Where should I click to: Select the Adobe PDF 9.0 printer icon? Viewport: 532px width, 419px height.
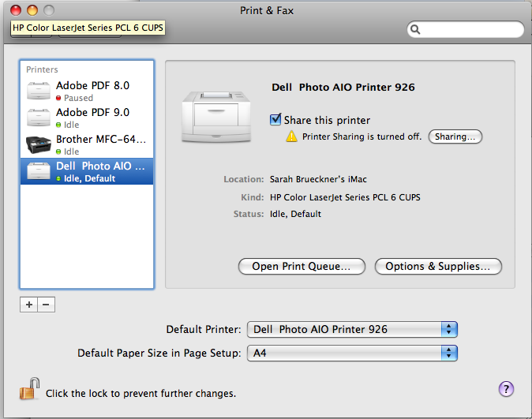click(39, 118)
